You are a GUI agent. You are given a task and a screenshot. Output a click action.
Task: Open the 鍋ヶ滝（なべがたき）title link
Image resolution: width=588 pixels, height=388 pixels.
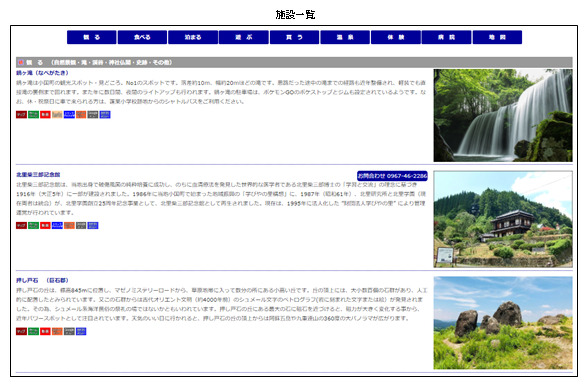42,73
